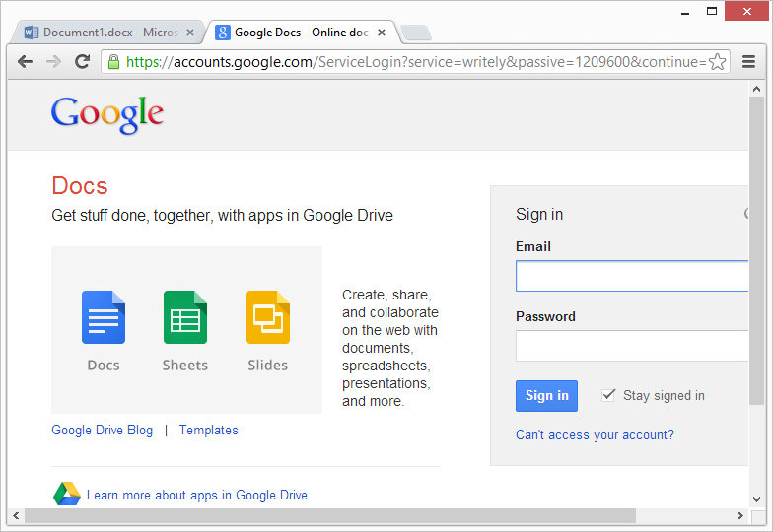Click the URL address bar

tap(415, 62)
